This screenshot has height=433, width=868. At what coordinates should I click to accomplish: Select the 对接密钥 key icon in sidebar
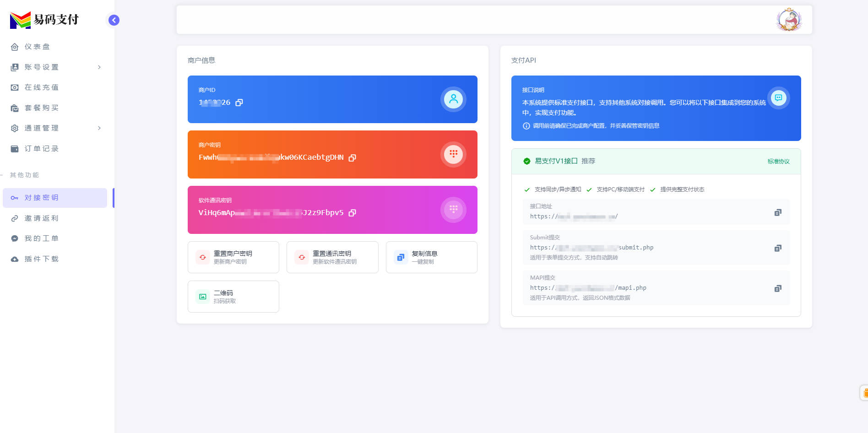pyautogui.click(x=14, y=197)
